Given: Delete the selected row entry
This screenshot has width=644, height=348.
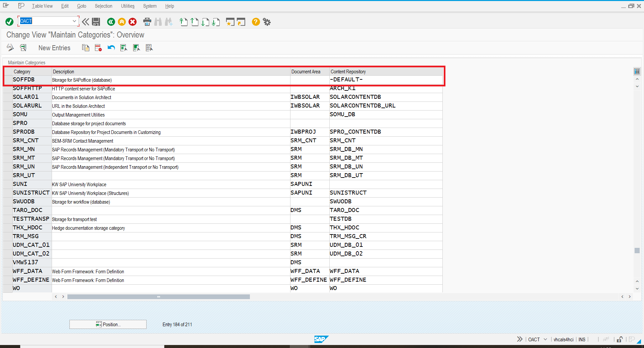Looking at the screenshot, I should pos(98,48).
